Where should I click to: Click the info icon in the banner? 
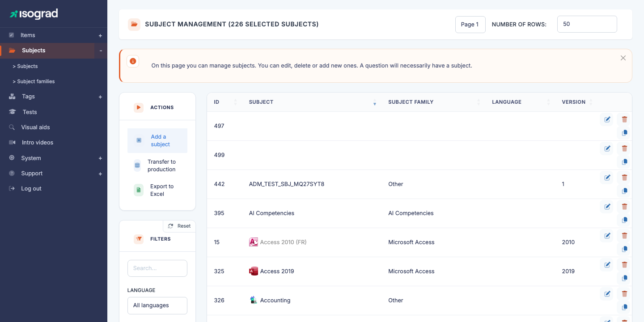pos(133,61)
